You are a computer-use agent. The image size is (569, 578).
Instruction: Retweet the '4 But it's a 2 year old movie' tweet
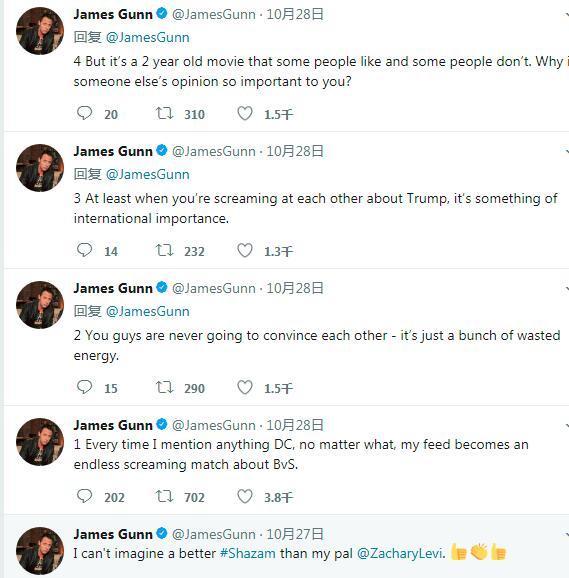(x=164, y=113)
